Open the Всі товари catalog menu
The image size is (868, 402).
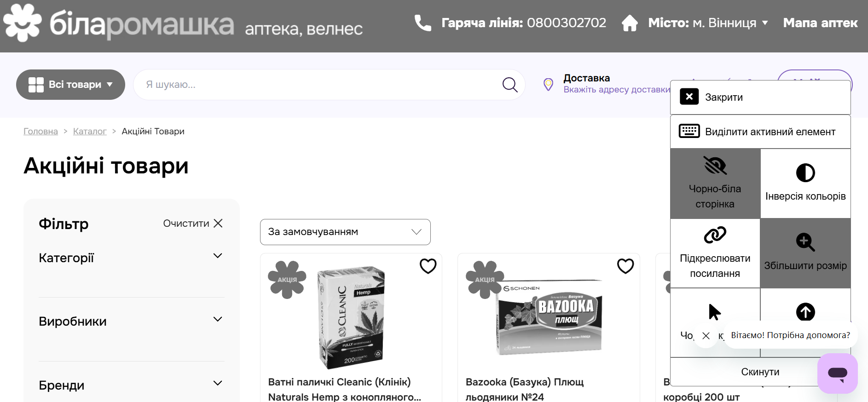(x=70, y=85)
